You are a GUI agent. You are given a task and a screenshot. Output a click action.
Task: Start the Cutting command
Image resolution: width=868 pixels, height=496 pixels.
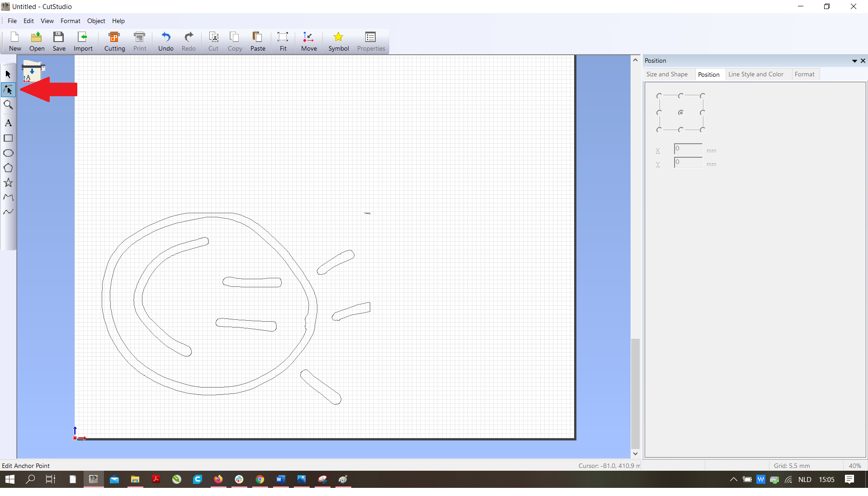point(114,42)
